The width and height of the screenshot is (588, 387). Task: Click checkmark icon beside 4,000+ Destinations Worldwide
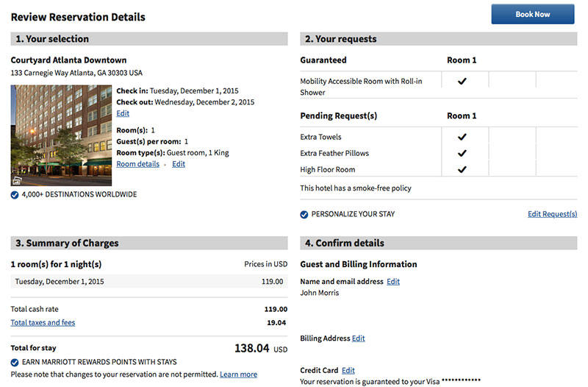coord(15,195)
